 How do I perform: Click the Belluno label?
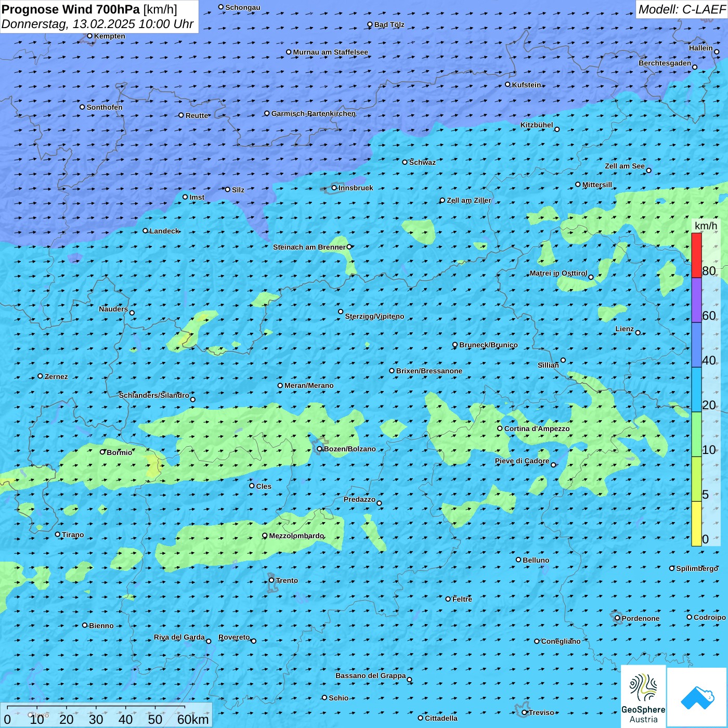tap(536, 560)
